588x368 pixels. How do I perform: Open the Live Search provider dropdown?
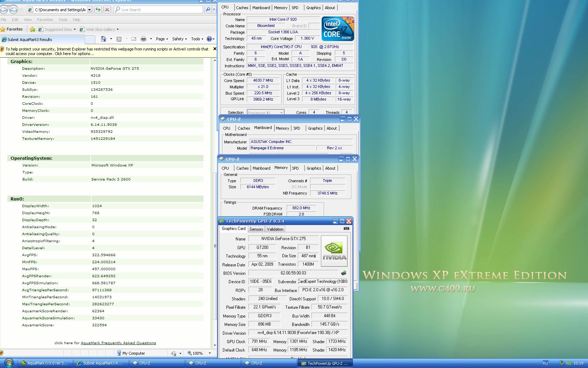point(213,9)
